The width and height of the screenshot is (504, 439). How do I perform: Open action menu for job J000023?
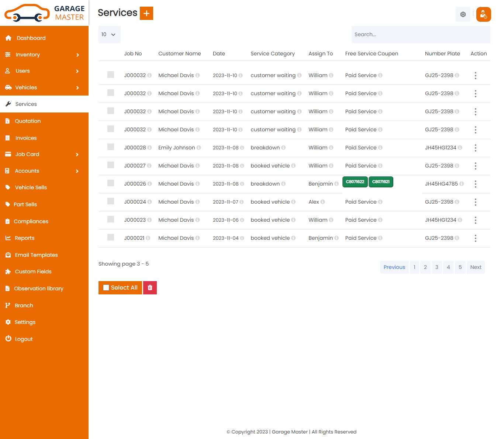click(x=476, y=220)
